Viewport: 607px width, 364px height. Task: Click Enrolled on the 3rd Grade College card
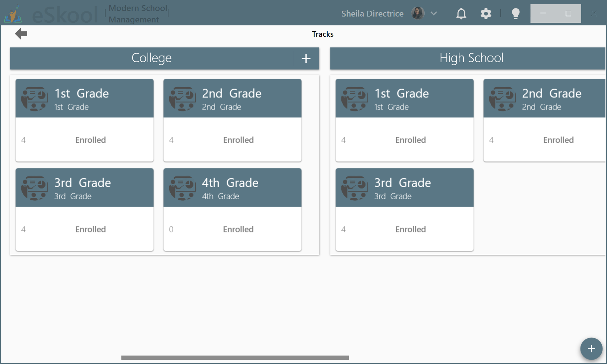(x=90, y=229)
